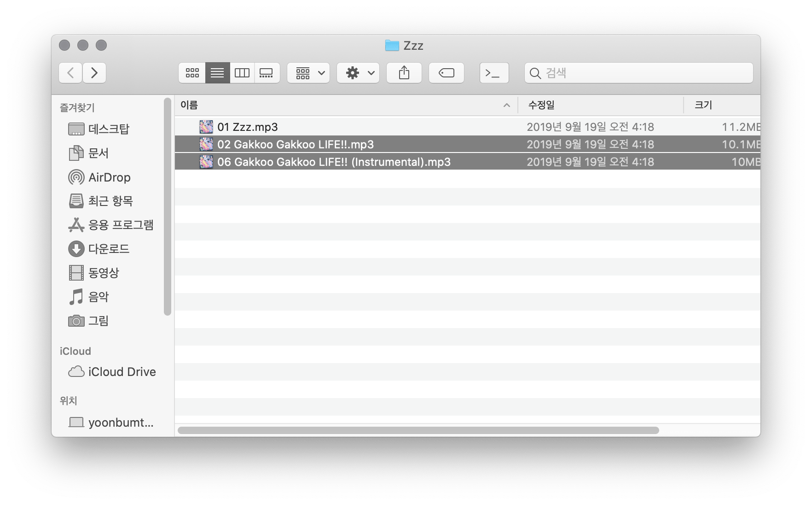
Task: Click the edit tags button
Action: tap(446, 73)
